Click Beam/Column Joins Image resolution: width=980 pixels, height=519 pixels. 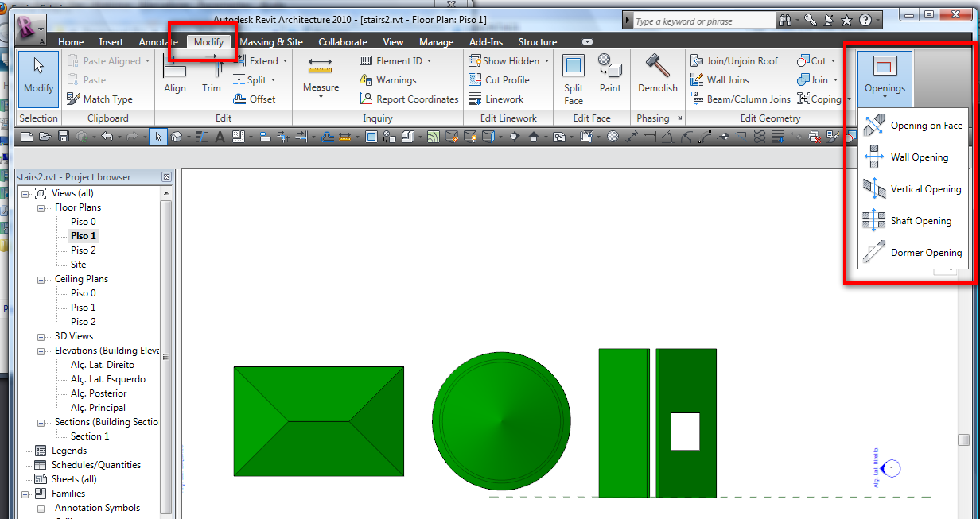pyautogui.click(x=741, y=99)
